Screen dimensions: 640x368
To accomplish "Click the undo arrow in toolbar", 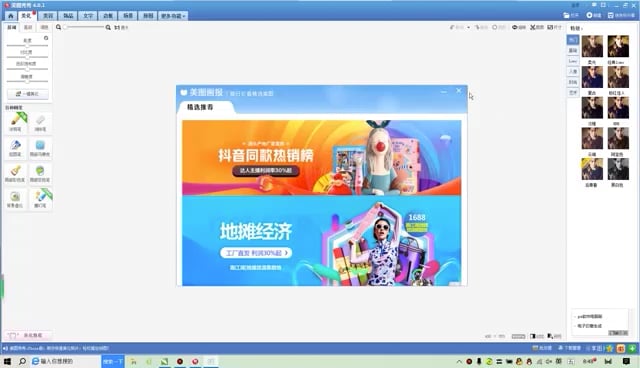I will 456,27.
